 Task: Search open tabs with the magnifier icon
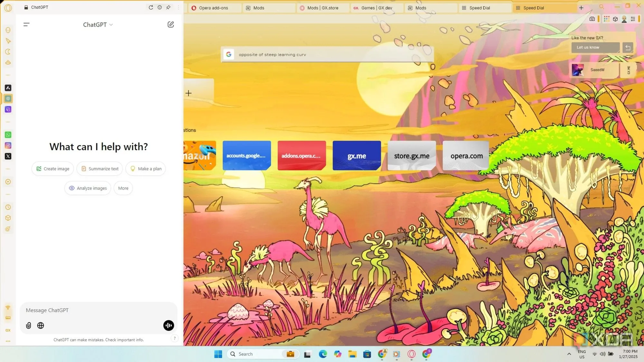tap(601, 7)
